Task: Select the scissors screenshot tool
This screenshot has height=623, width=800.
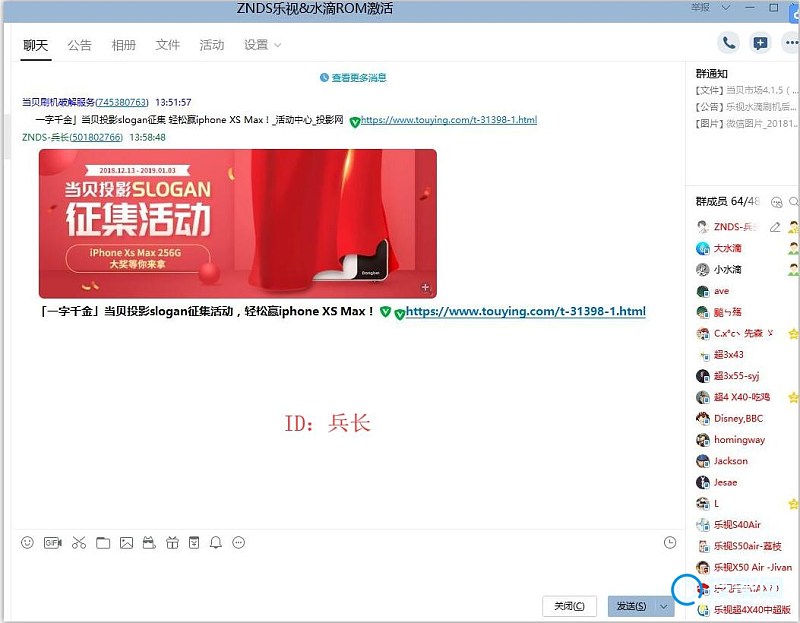Action: click(79, 543)
